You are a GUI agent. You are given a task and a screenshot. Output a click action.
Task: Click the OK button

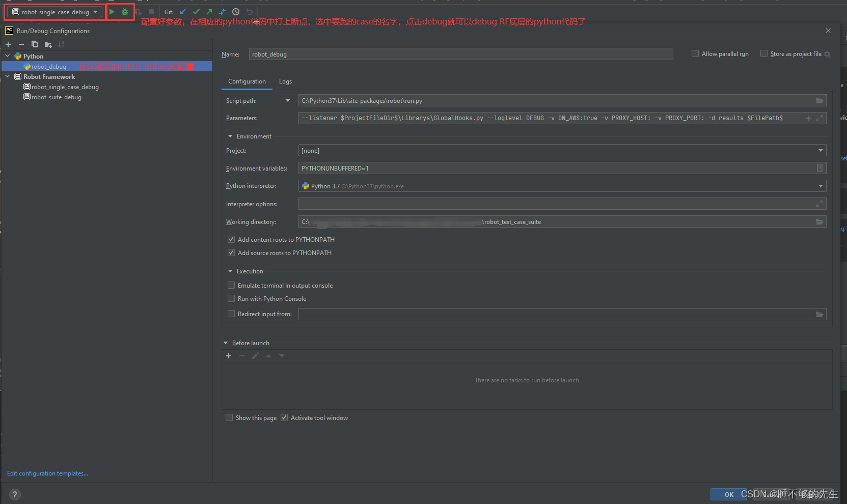(x=728, y=494)
